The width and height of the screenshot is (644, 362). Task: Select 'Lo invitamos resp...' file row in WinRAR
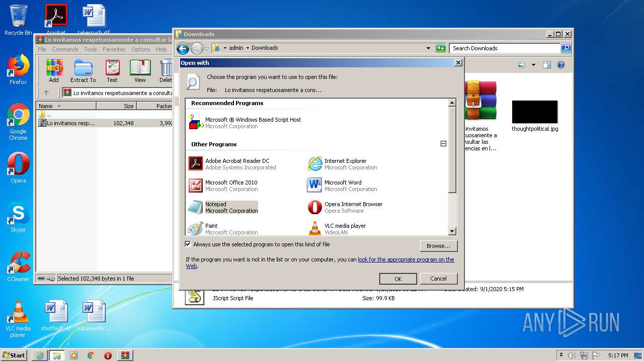coord(104,123)
